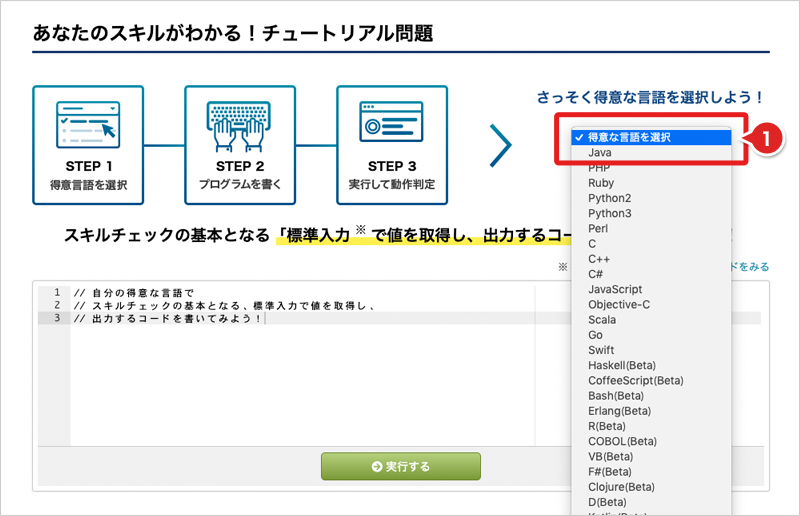
Task: Click the STEP 2 プログラムを書く caption
Action: 240,184
